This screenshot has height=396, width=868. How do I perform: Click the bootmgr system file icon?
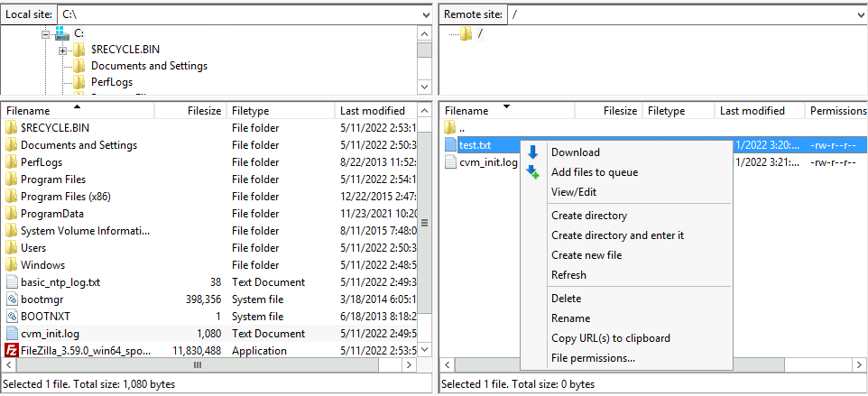coord(12,299)
